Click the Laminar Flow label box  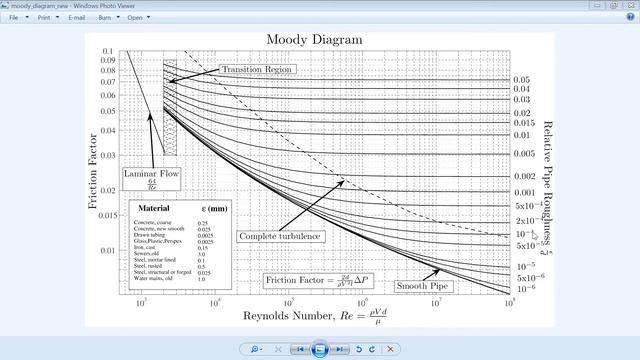pos(151,179)
